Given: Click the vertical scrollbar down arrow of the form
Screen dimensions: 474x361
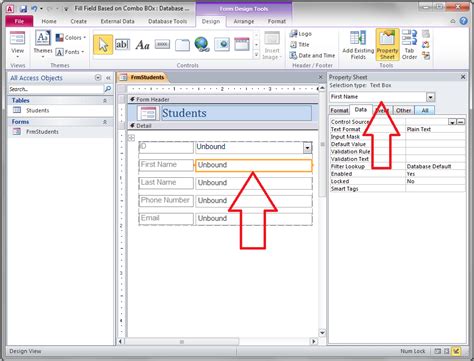Looking at the screenshot, I should coord(322,333).
